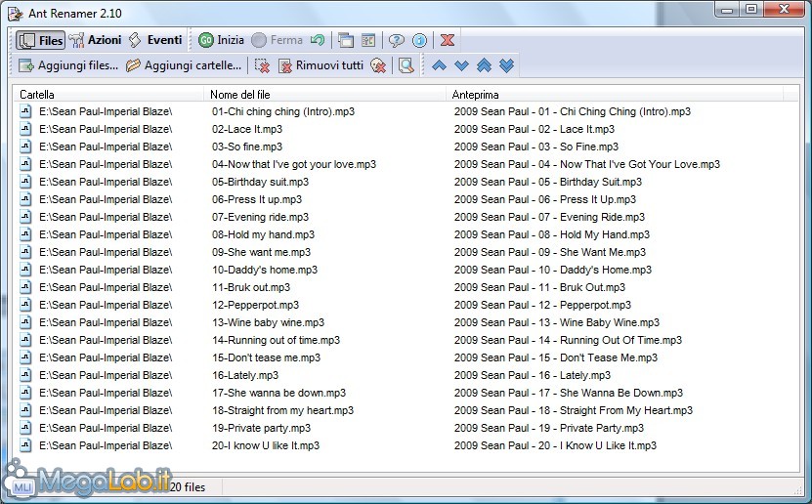Move selected file down one position
Viewport: 812px width, 504px height.
tap(461, 65)
